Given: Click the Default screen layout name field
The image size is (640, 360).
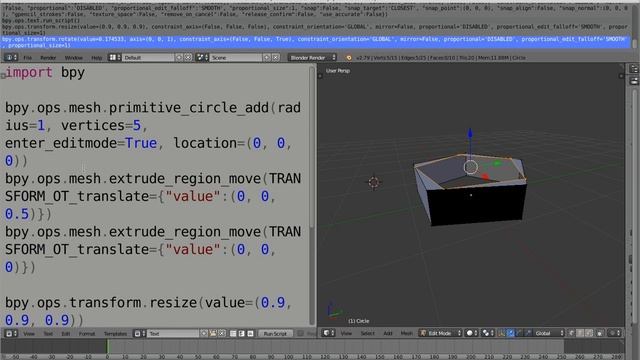Looking at the screenshot, I should click(148, 58).
